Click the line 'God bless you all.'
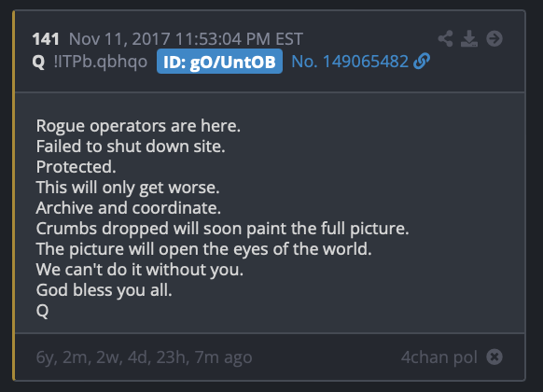This screenshot has height=392, width=543. (104, 290)
